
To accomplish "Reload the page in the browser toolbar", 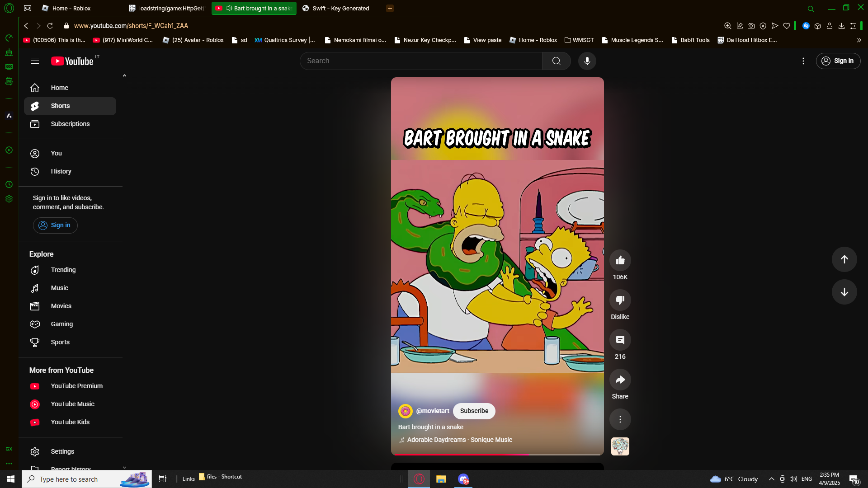I will (x=50, y=26).
